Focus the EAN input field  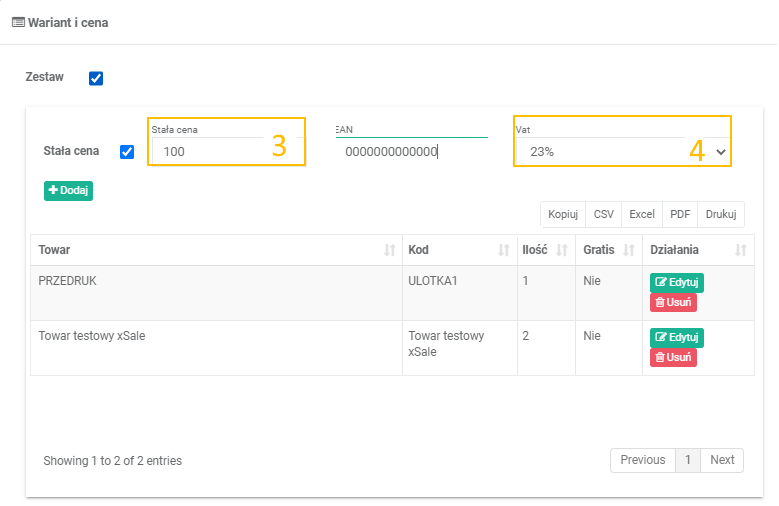410,152
